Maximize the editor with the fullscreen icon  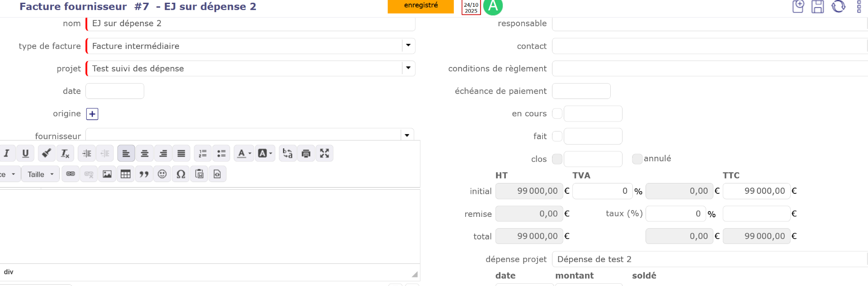325,154
